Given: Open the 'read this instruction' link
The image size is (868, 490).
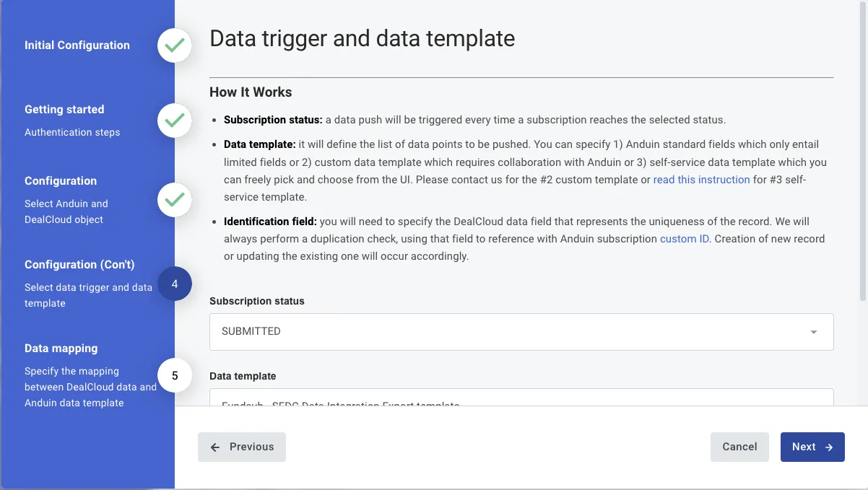Looking at the screenshot, I should [x=701, y=180].
